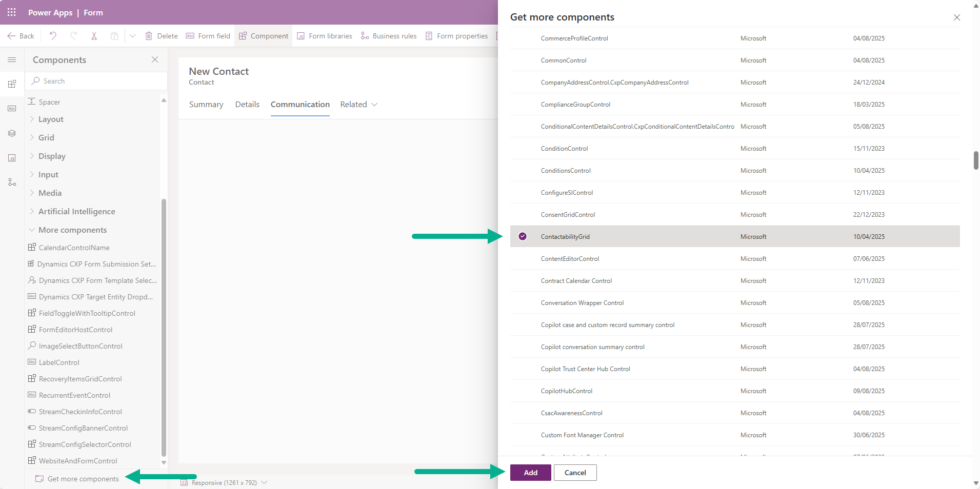Expand the Layout section in Components panel
Viewport: 980px width, 489px height.
tap(51, 119)
